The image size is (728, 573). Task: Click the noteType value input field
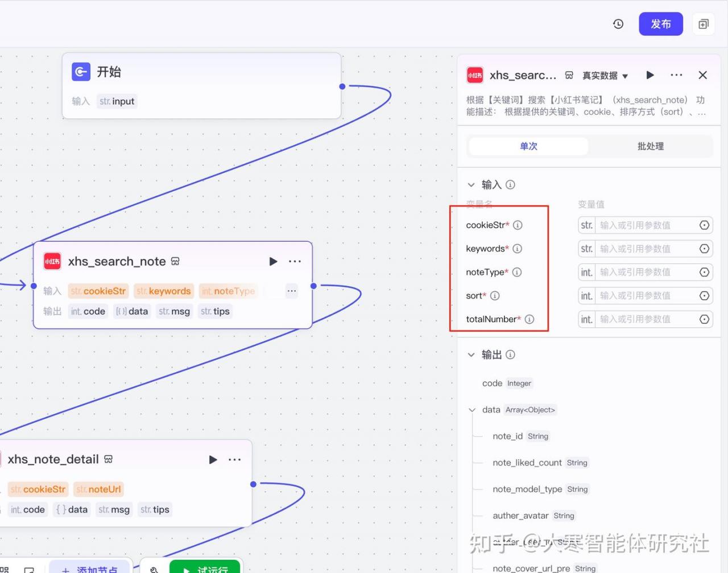coord(645,272)
